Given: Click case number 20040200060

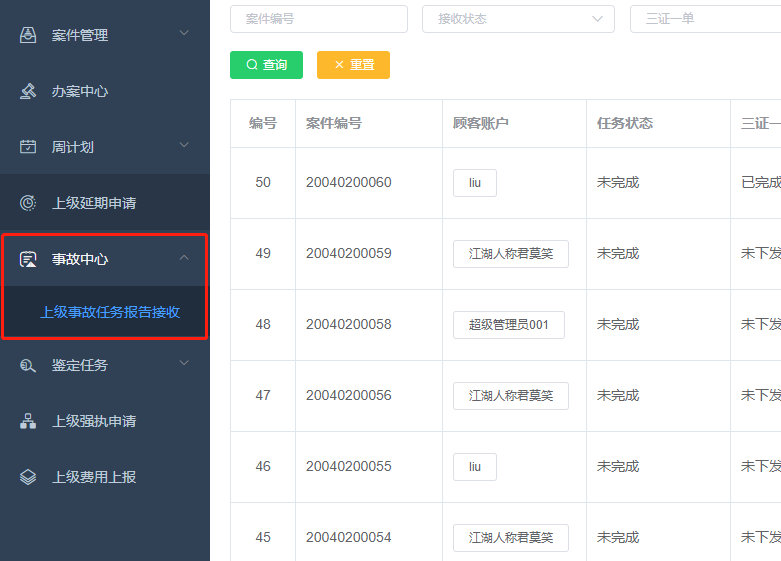Looking at the screenshot, I should [349, 182].
